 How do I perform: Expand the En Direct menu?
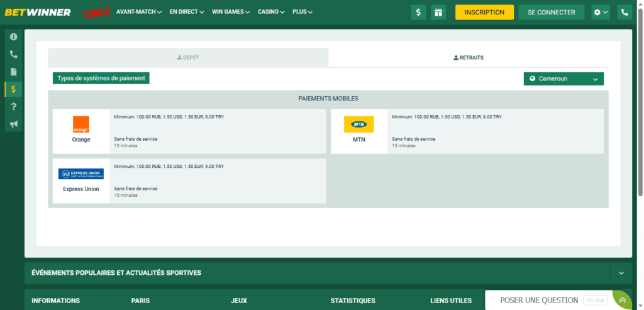[x=187, y=13]
